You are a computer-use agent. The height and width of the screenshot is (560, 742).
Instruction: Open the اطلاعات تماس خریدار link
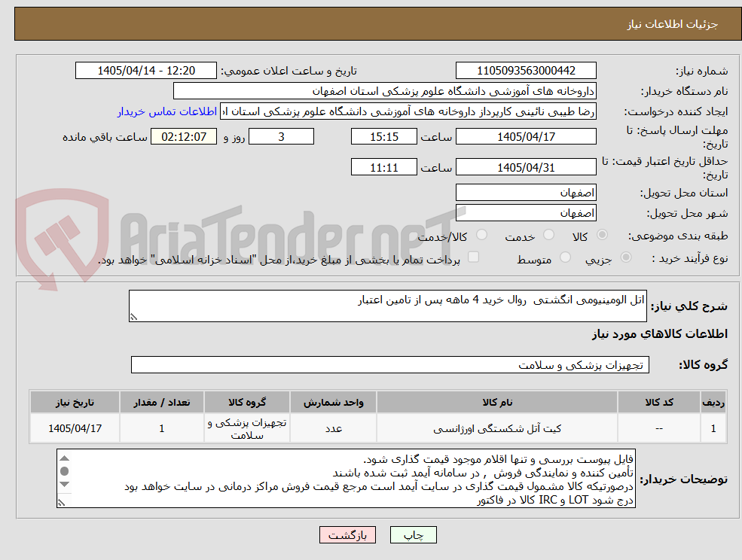pyautogui.click(x=167, y=111)
